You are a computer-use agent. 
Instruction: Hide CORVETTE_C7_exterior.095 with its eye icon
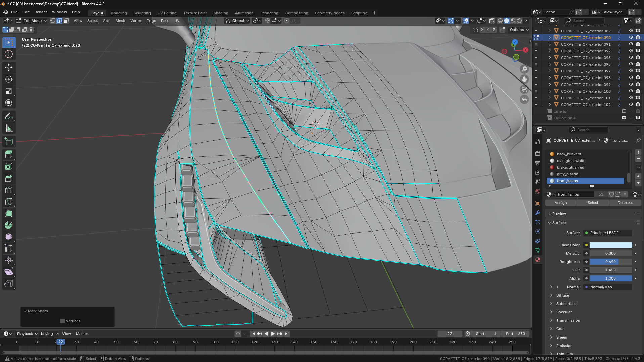point(631,64)
